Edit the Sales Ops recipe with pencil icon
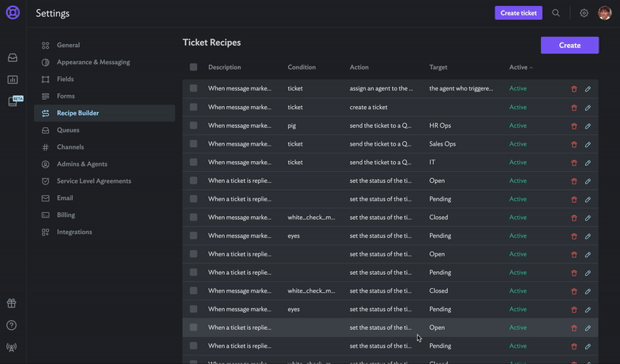The image size is (620, 364). tap(588, 144)
